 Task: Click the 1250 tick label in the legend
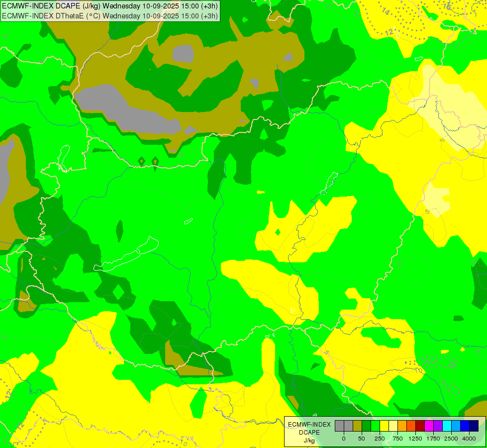point(415,439)
